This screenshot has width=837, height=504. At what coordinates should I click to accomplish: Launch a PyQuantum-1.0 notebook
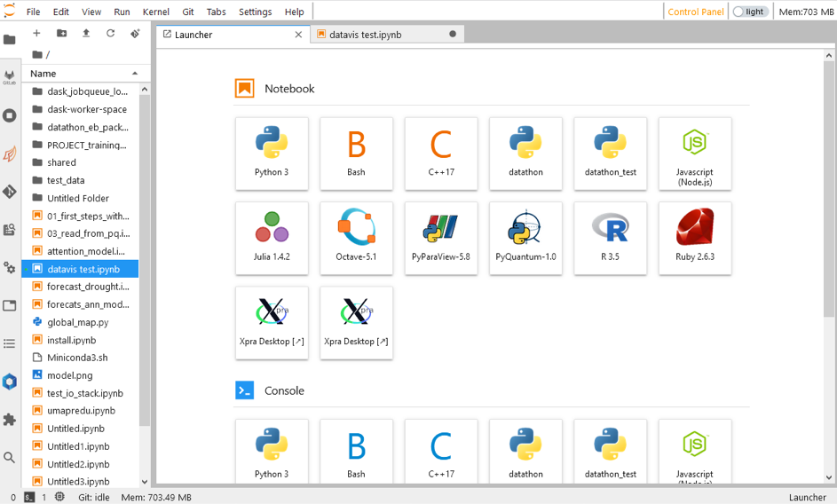525,238
